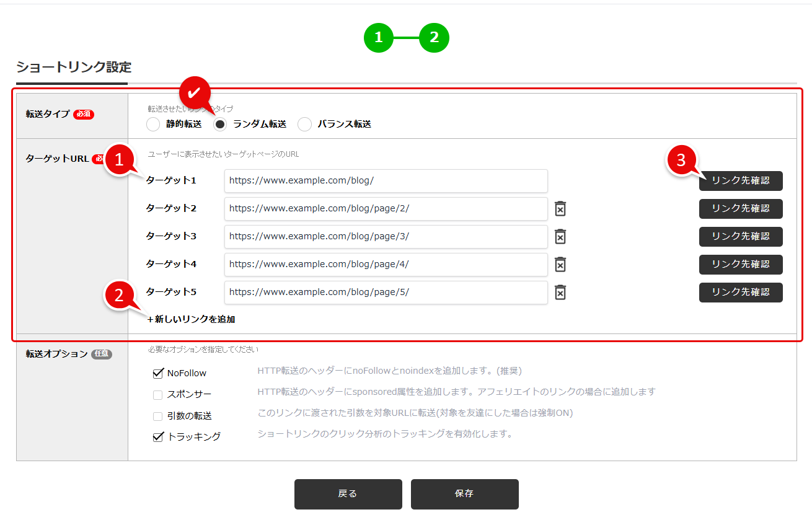812x525 pixels.
Task: Focus the Target 1 URL input field
Action: pyautogui.click(x=386, y=181)
